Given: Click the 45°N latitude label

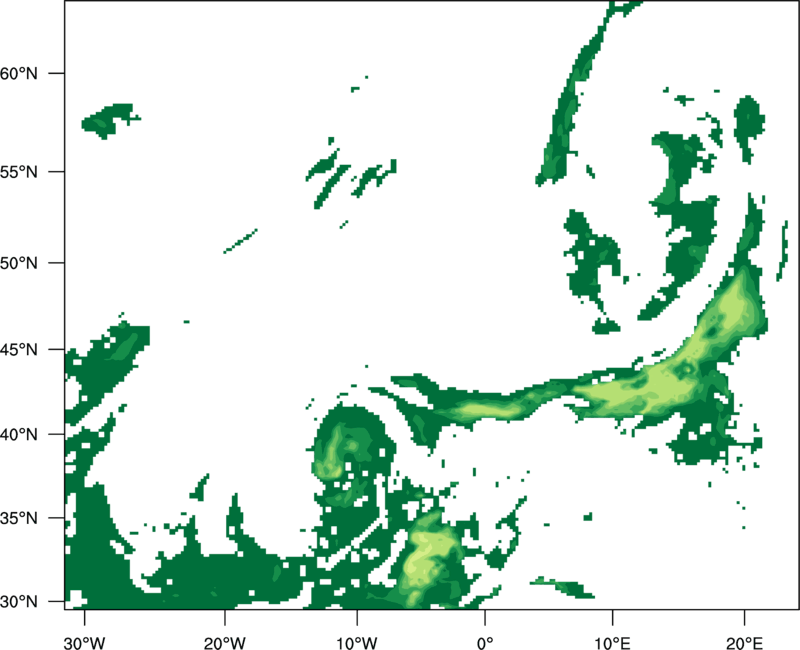Looking at the screenshot, I should 19,349.
